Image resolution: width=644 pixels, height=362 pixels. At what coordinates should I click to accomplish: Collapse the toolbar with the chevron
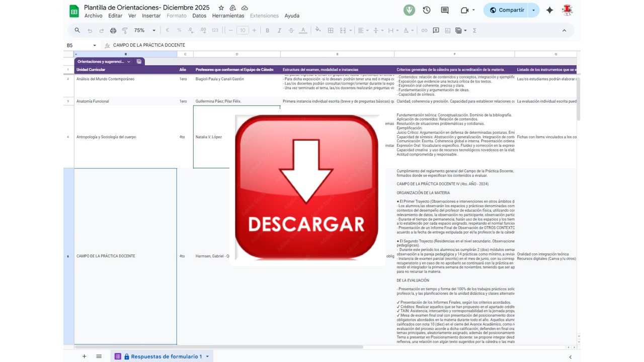coord(564,31)
